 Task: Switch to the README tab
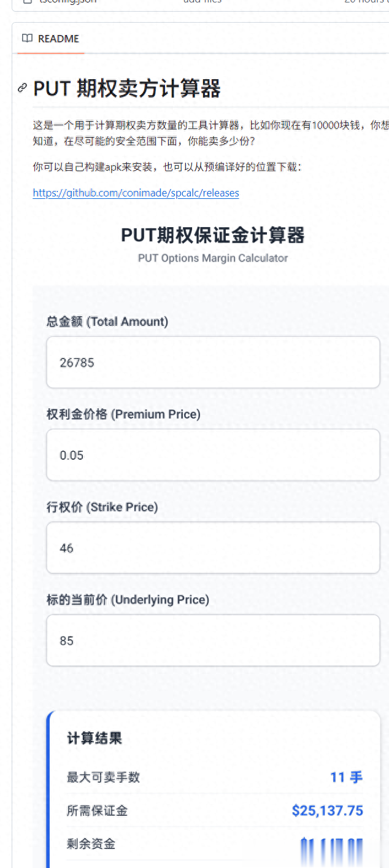51,39
